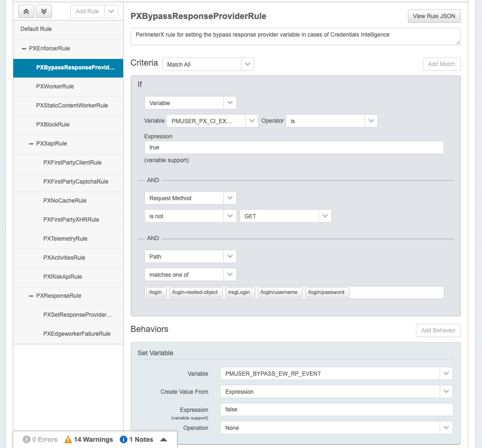Select PXSetResponseProvider... rule in the tree

point(68,315)
